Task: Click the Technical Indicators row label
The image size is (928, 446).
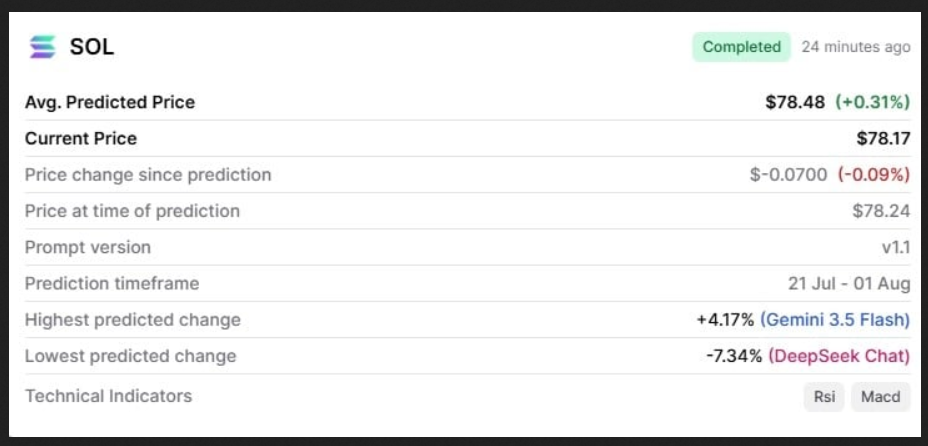Action: 108,396
